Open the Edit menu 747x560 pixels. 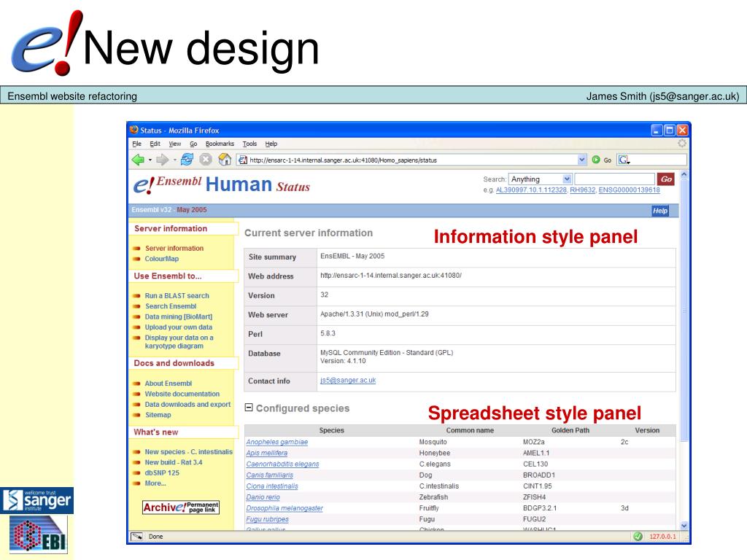155,144
